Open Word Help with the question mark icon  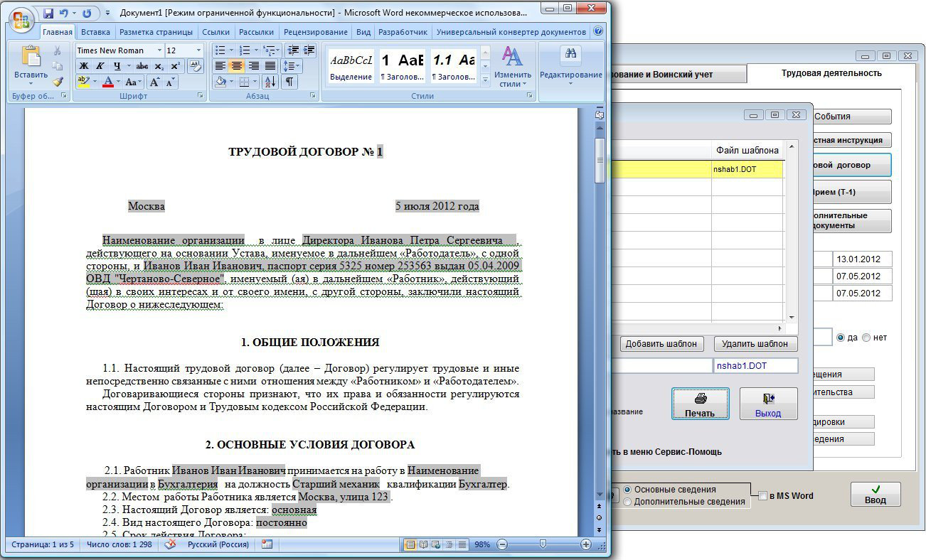[x=597, y=31]
